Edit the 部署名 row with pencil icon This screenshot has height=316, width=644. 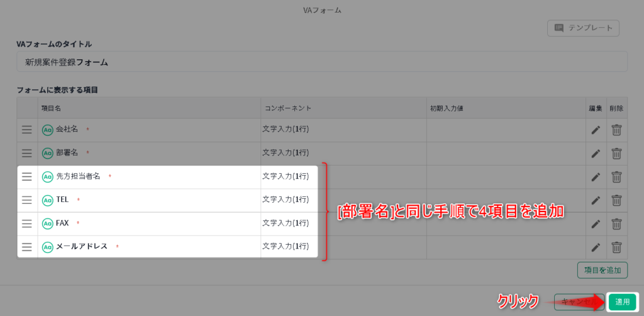(x=596, y=154)
